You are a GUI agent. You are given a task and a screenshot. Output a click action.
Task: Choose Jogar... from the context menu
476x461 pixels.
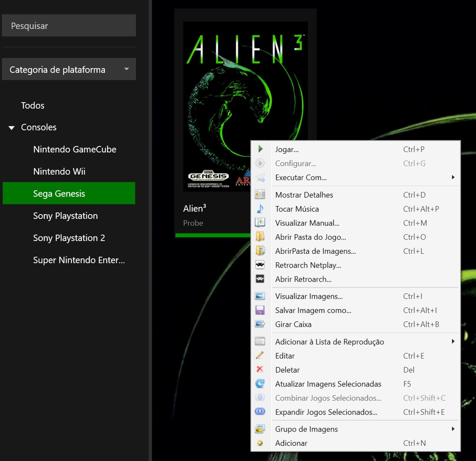[355, 149]
